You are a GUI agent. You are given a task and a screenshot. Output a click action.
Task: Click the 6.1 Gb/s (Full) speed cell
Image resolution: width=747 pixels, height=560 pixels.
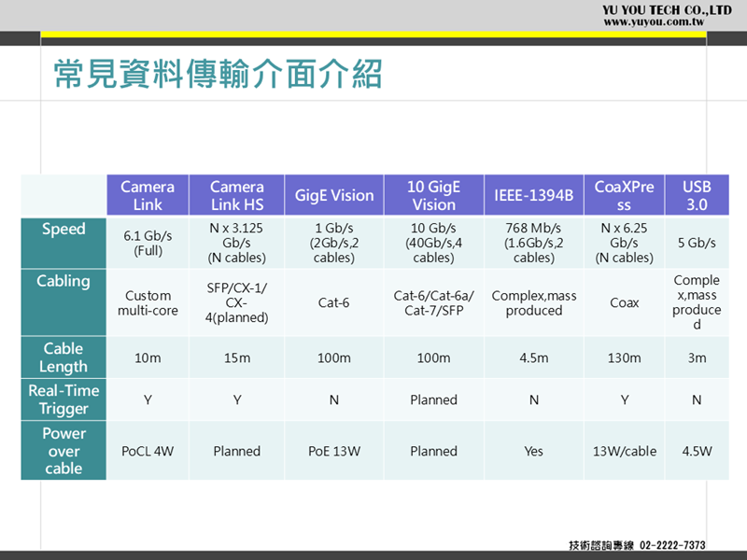tap(148, 243)
